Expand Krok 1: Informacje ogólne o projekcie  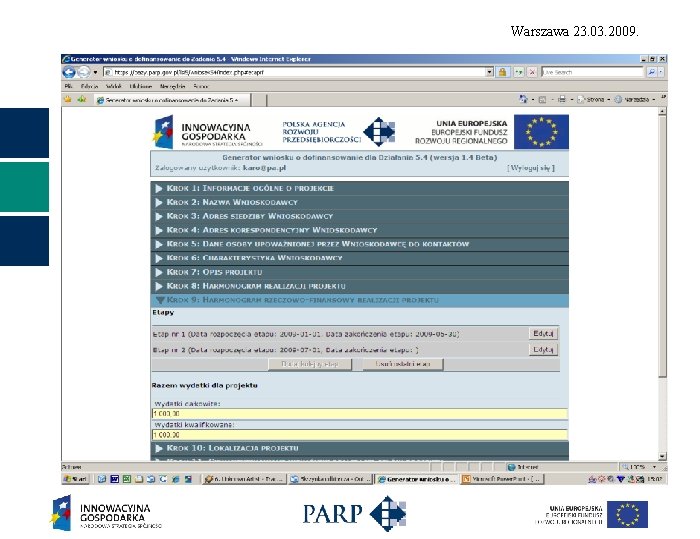pyautogui.click(x=359, y=188)
